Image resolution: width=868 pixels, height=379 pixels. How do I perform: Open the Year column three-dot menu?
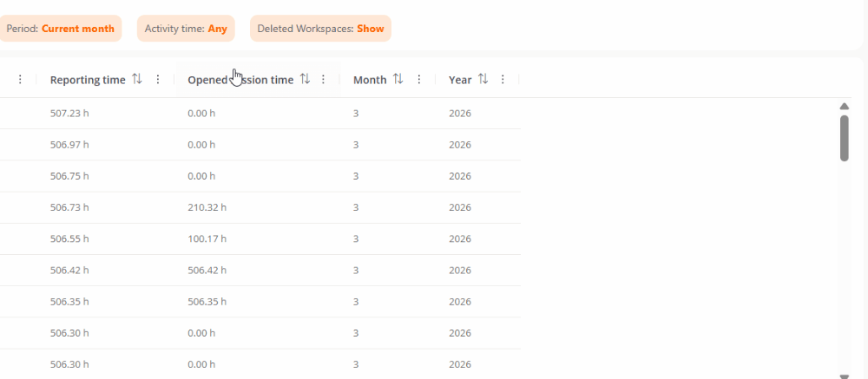(x=503, y=79)
